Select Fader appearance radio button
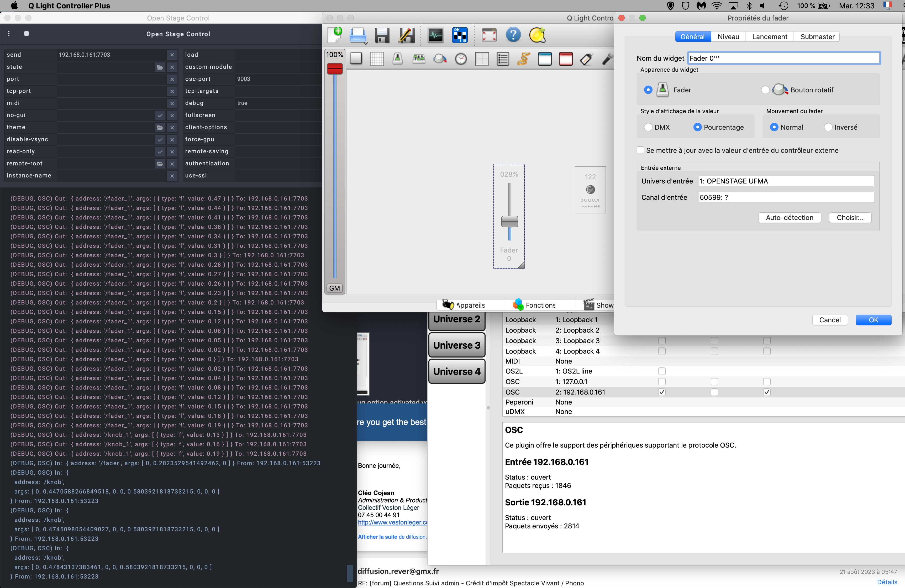The height and width of the screenshot is (588, 905). (x=648, y=90)
